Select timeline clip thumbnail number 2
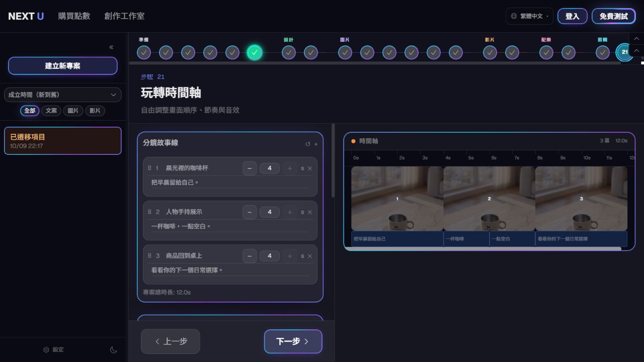644x362 pixels. click(x=489, y=199)
